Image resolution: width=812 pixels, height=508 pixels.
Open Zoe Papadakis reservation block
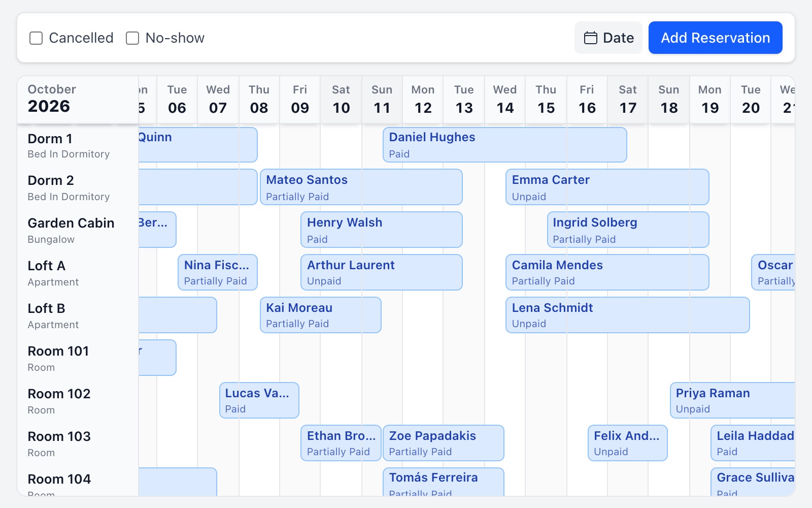(x=444, y=443)
